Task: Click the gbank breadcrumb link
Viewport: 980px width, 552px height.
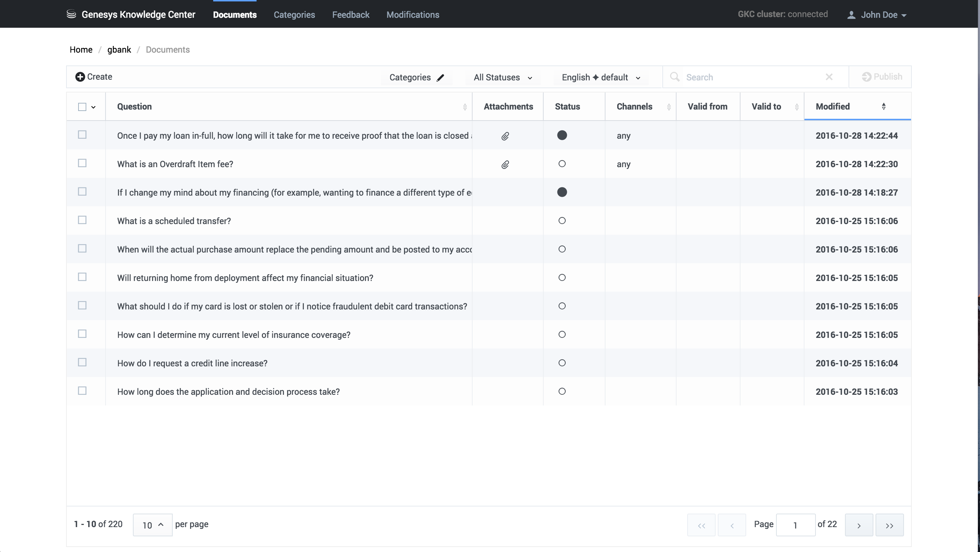Action: click(119, 50)
